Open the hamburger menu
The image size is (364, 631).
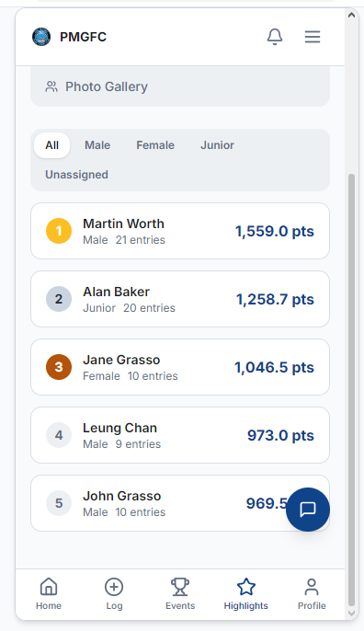313,37
